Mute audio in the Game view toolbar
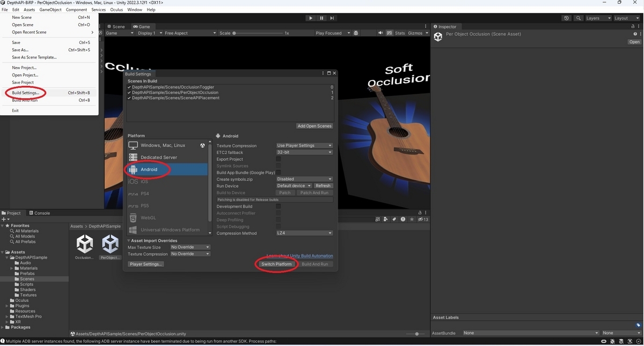The image size is (644, 346). 381,33
